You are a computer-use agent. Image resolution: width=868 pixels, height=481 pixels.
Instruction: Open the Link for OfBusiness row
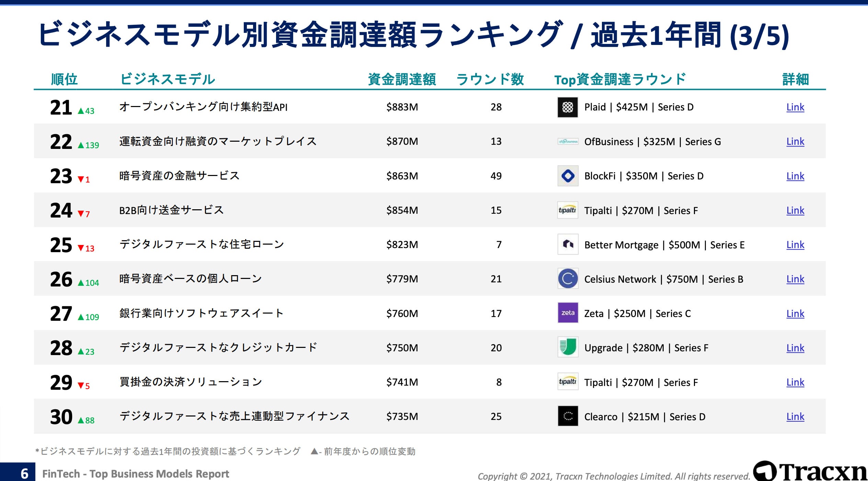coord(795,142)
